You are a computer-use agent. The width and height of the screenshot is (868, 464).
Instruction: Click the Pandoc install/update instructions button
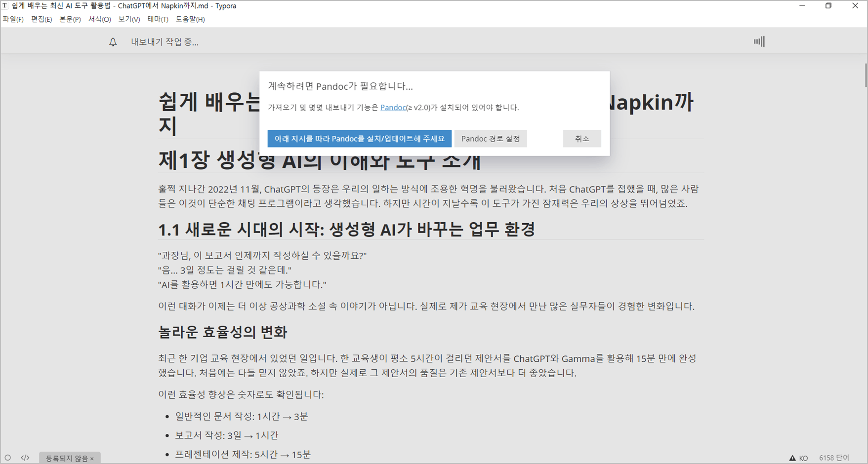(360, 139)
